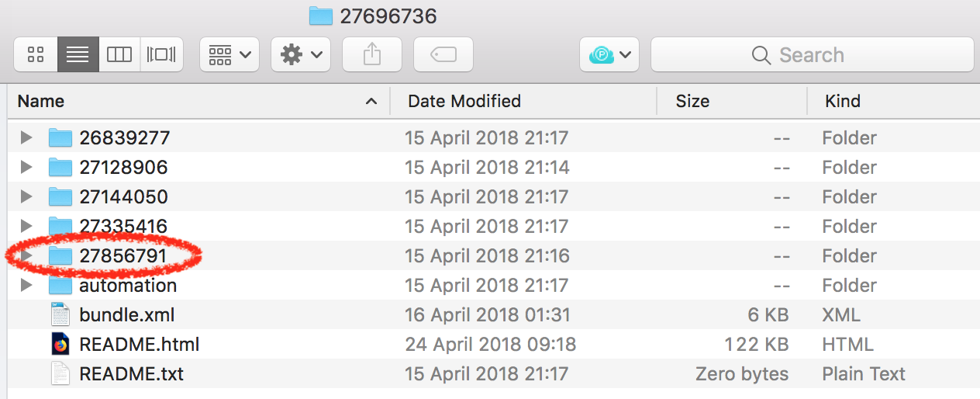Sort files by Size column header
The height and width of the screenshot is (399, 980).
tap(731, 101)
